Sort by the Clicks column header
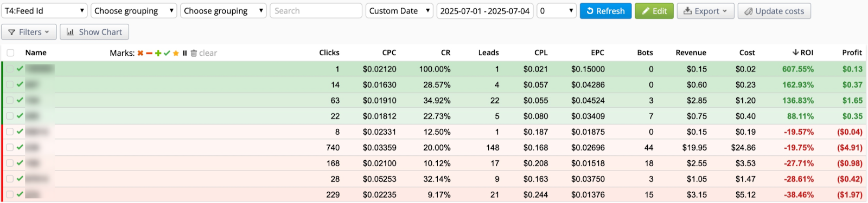Image resolution: width=868 pixels, height=203 pixels. (329, 53)
